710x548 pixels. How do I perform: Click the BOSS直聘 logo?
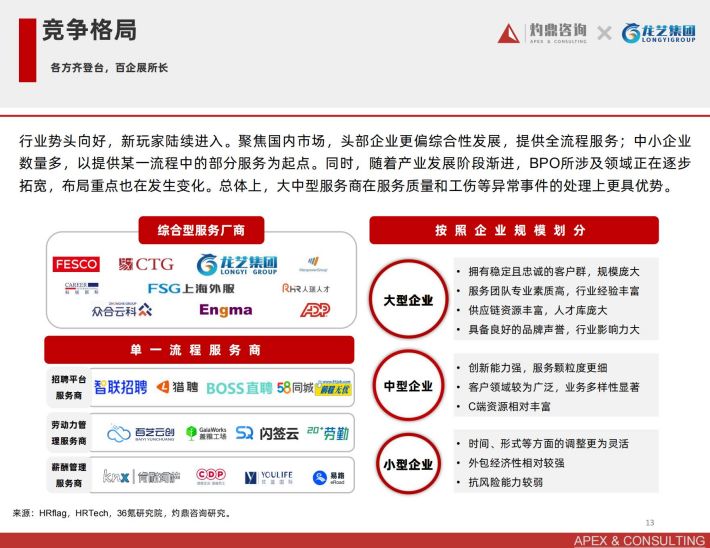pyautogui.click(x=239, y=388)
